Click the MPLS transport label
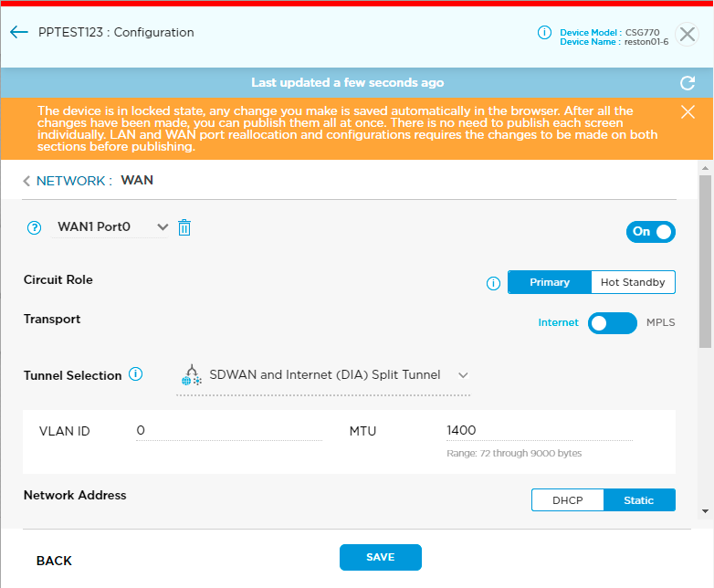This screenshot has width=714, height=588. pyautogui.click(x=661, y=322)
